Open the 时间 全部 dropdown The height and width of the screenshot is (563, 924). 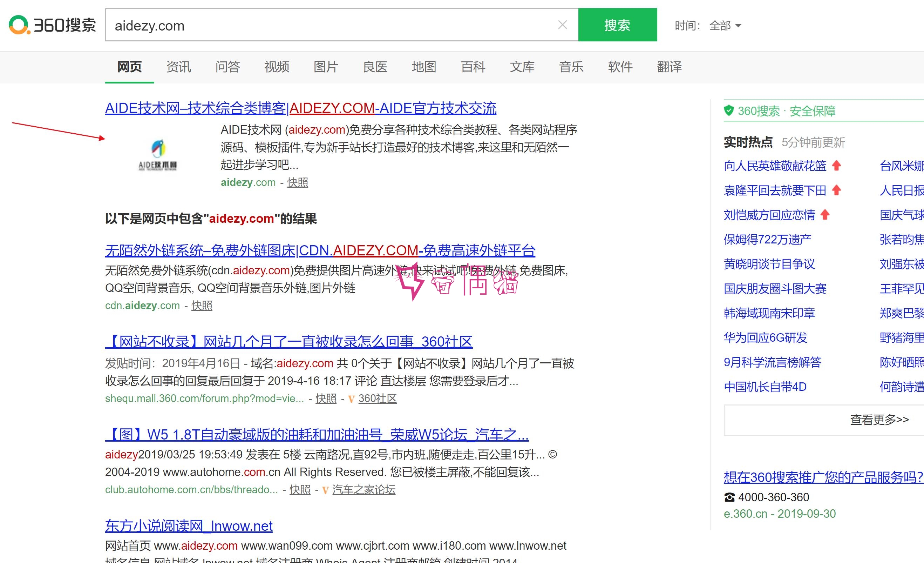(725, 26)
